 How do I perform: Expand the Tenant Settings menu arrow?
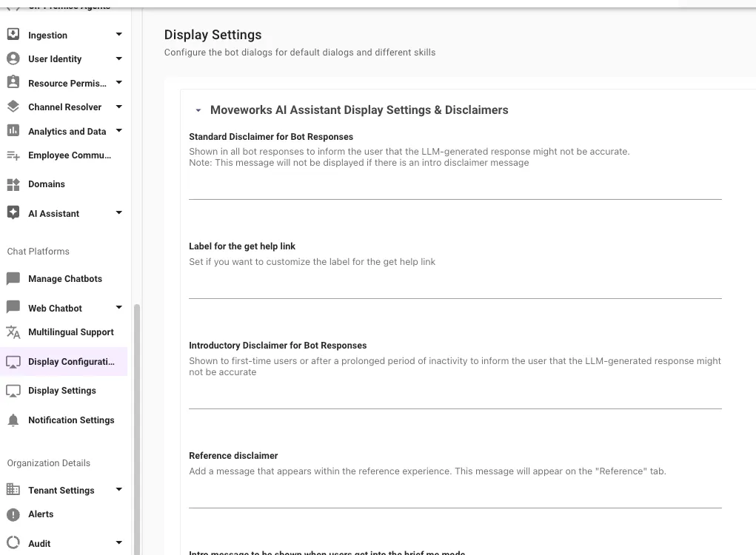pos(119,489)
